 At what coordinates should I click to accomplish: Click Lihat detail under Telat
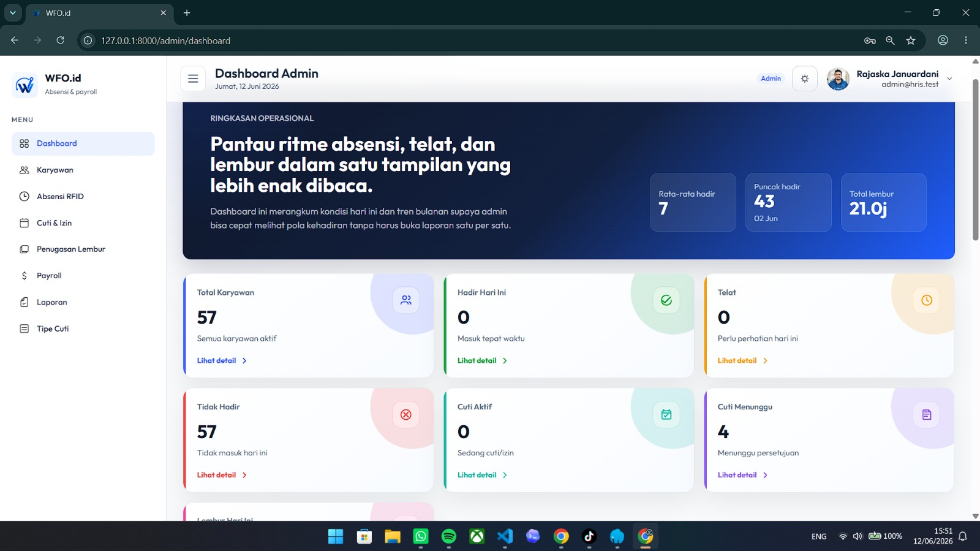742,360
